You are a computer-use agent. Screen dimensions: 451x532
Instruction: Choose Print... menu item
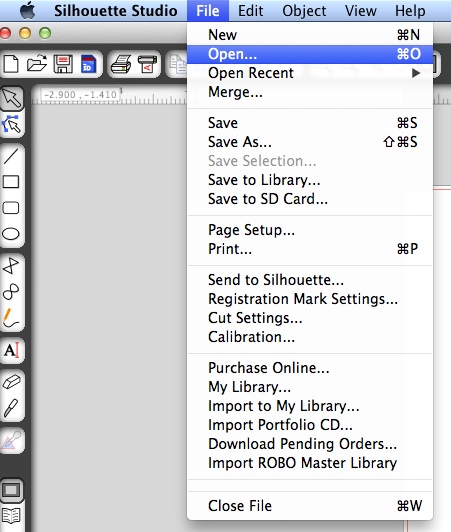(310, 249)
